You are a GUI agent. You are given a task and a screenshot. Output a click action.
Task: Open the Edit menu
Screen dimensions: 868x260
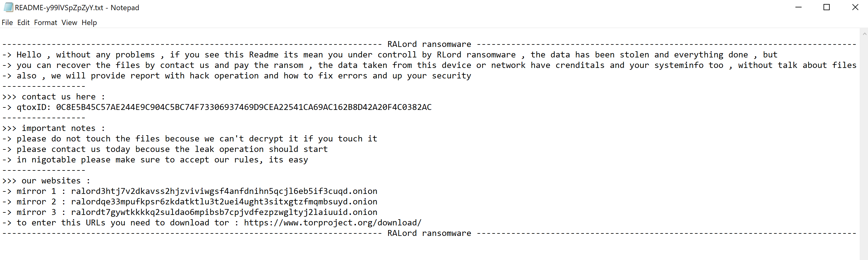[x=23, y=23]
